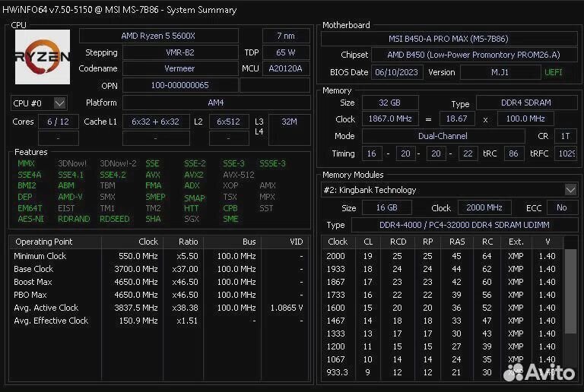Select the VMR-B2 stepping value
This screenshot has height=392, width=584.
click(x=180, y=52)
